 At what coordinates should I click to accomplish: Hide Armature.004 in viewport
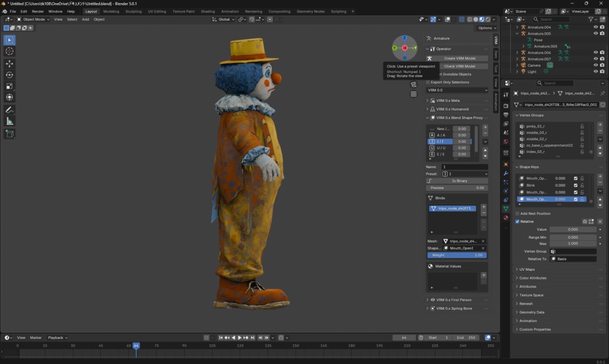pos(595,27)
